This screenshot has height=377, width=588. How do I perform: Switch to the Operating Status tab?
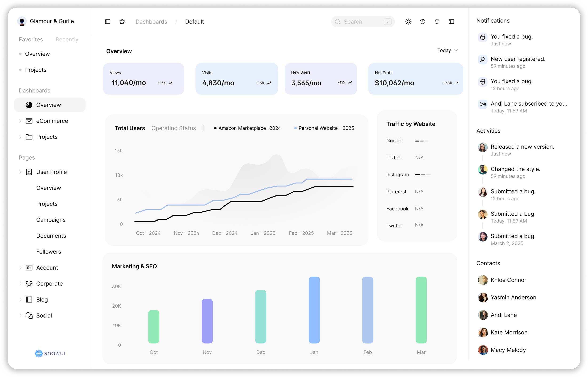[x=174, y=128]
